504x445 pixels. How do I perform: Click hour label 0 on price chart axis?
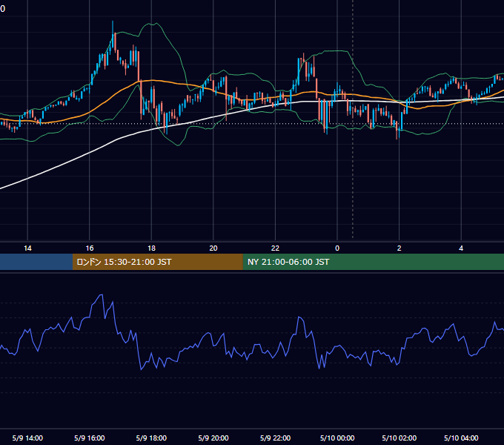point(337,248)
